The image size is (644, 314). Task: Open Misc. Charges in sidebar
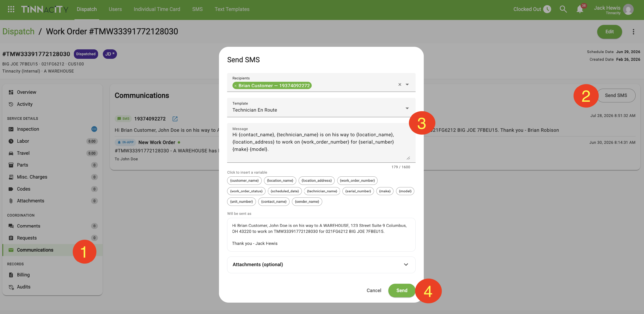[x=52, y=177]
